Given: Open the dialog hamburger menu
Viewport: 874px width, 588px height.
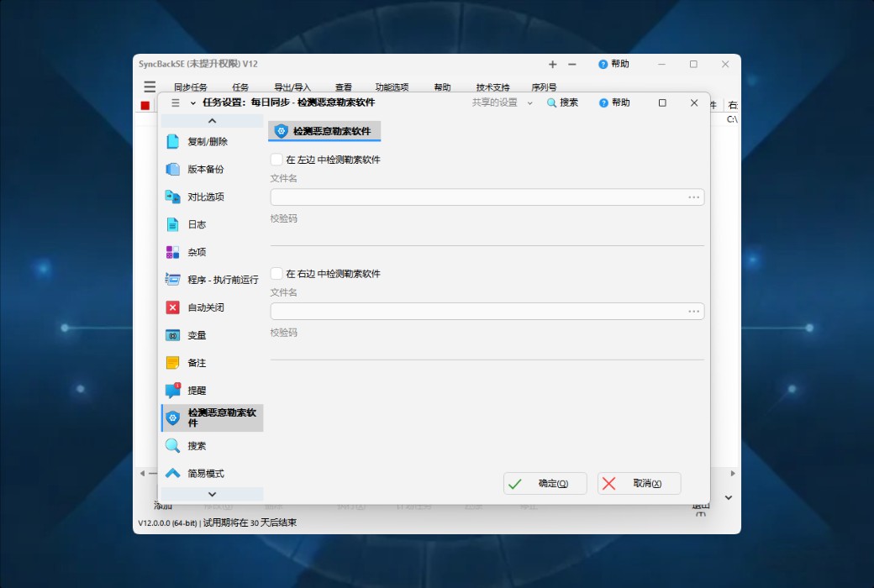Looking at the screenshot, I should [x=176, y=102].
